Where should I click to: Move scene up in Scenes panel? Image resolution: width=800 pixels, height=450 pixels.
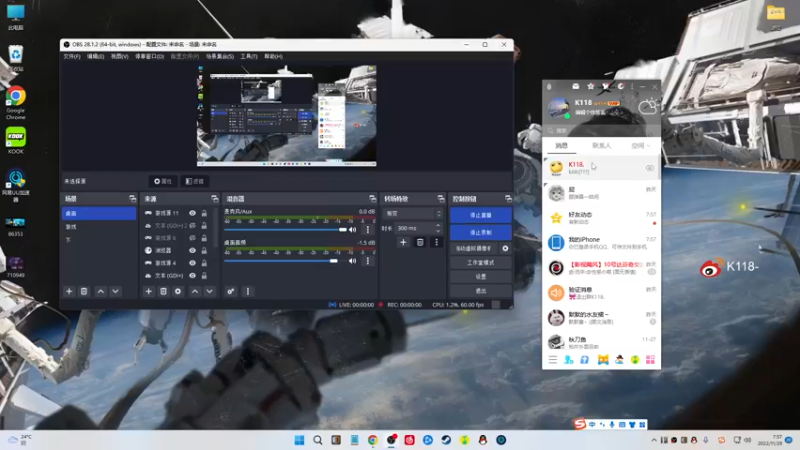pos(101,291)
